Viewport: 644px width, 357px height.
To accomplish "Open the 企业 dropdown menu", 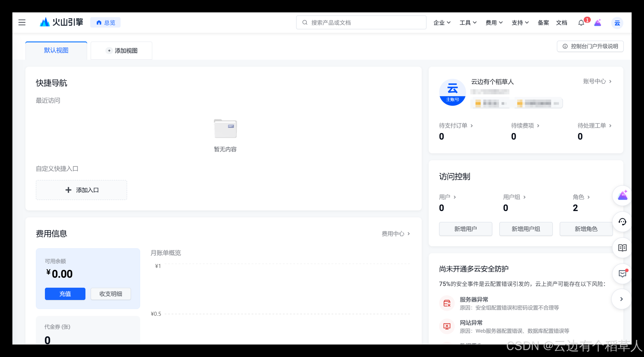I will coord(442,22).
